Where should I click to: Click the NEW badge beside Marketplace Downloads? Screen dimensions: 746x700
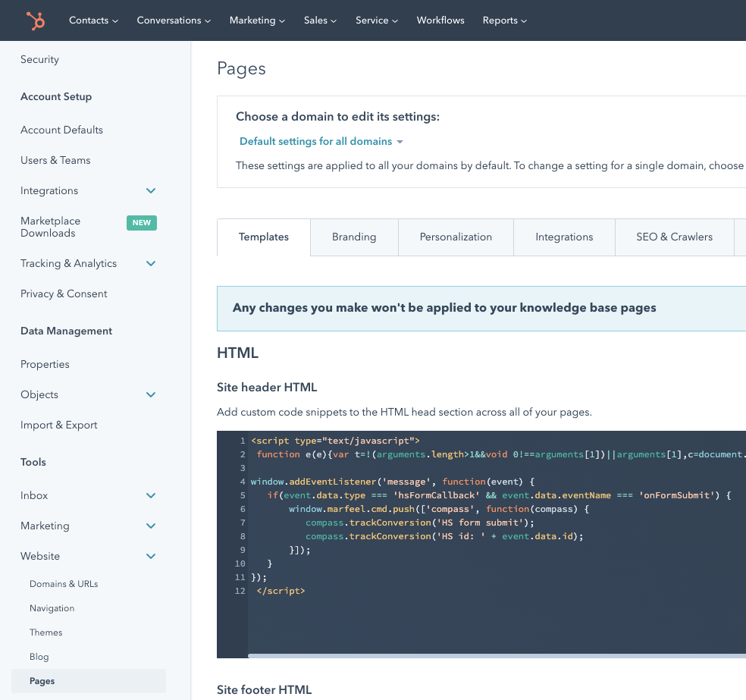click(141, 223)
